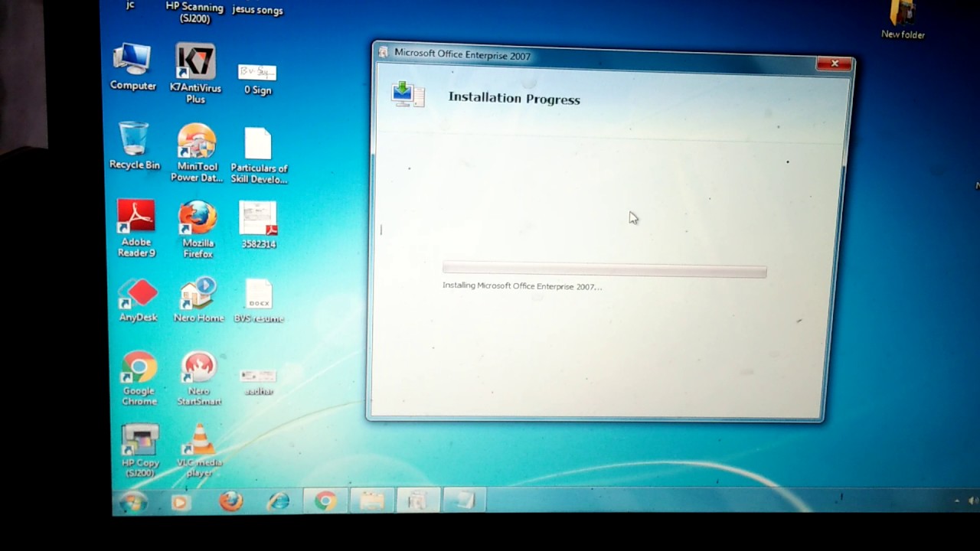Screen dimensions: 980x551
Task: Select the aadhar image file
Action: click(258, 382)
